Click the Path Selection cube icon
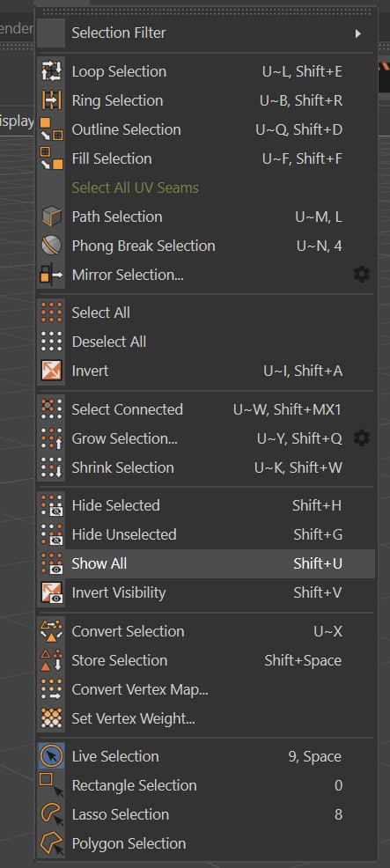This screenshot has width=390, height=868. (52, 217)
